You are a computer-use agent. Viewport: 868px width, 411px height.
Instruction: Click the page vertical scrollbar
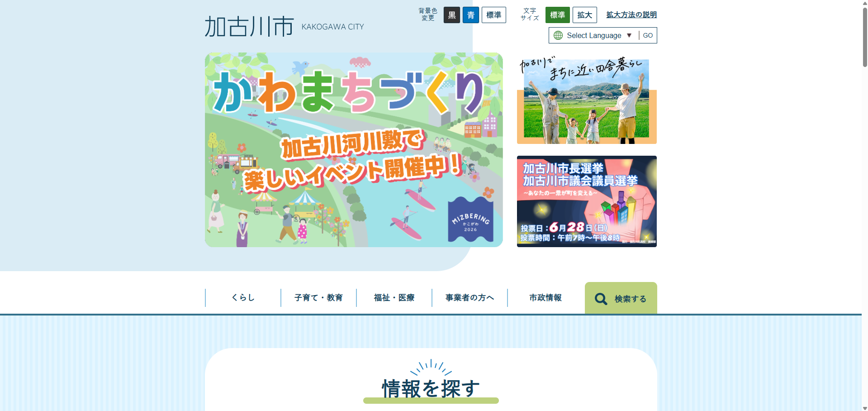click(865, 36)
